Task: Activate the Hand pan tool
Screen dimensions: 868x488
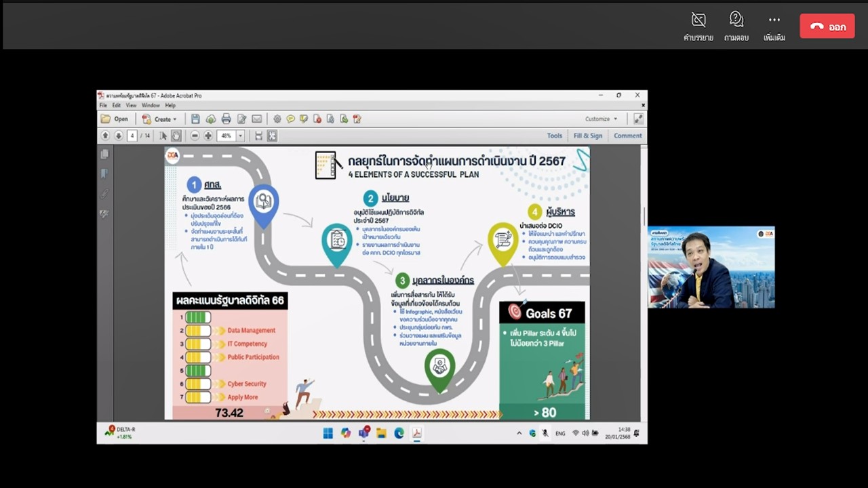Action: coord(176,136)
